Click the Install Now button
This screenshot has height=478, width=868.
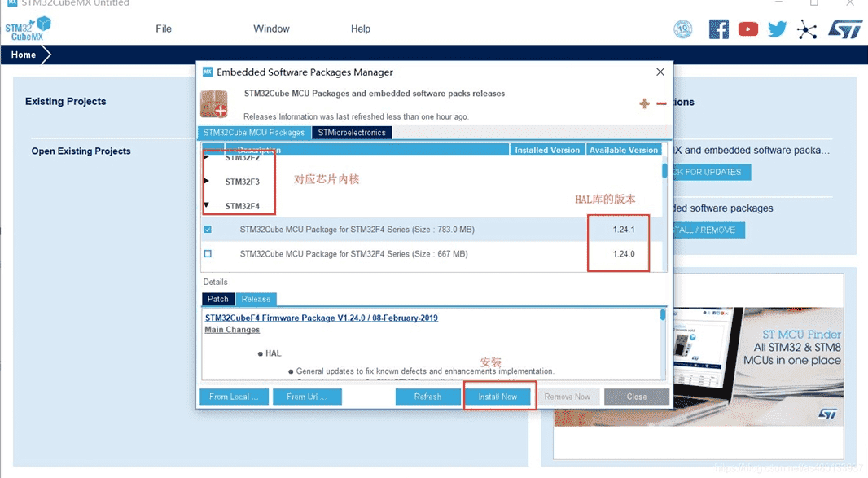coord(498,397)
